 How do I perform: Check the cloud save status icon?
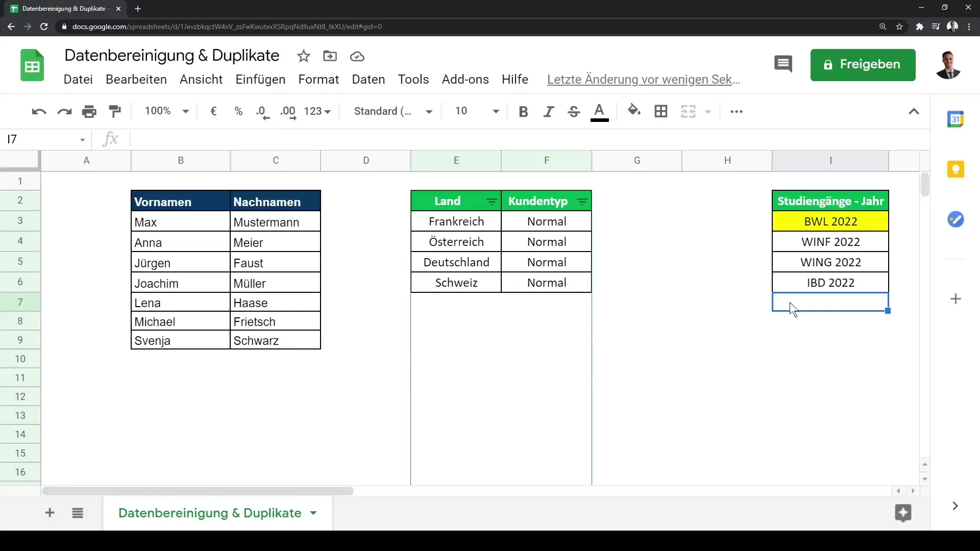[357, 56]
